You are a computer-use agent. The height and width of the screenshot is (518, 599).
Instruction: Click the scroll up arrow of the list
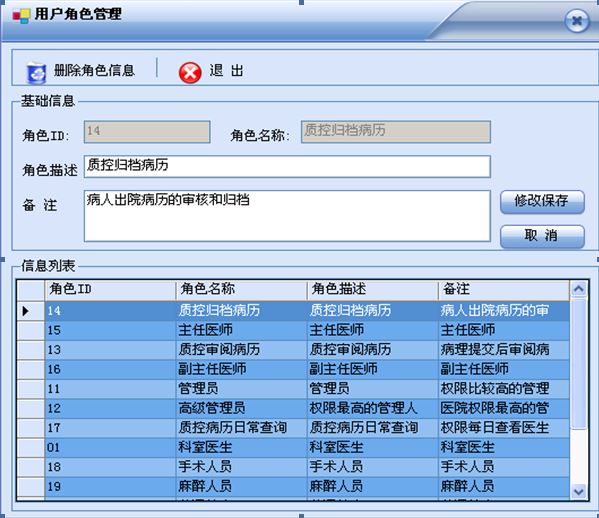pyautogui.click(x=578, y=289)
